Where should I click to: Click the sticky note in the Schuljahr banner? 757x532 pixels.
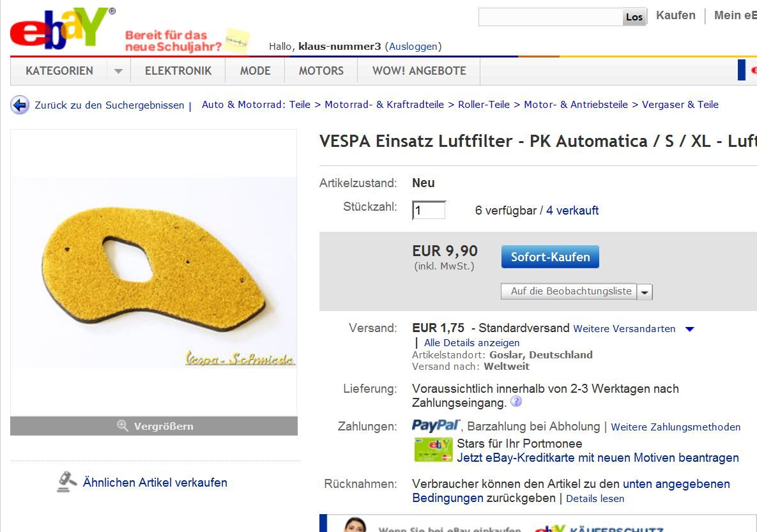point(237,40)
